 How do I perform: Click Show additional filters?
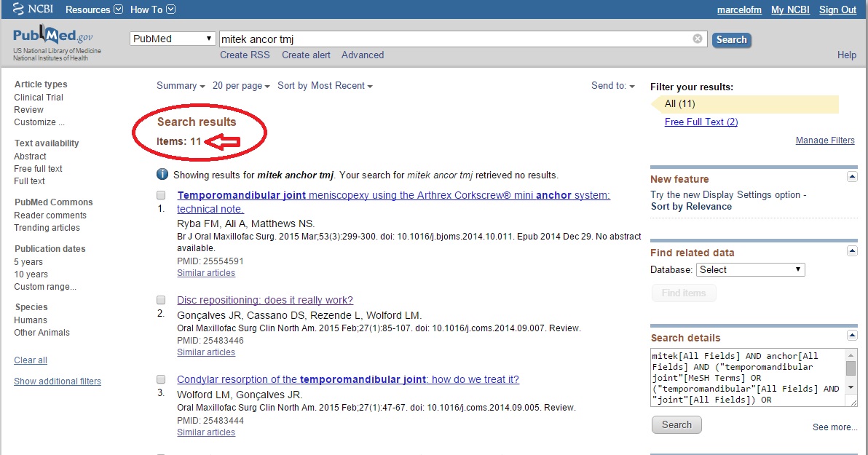[x=58, y=381]
